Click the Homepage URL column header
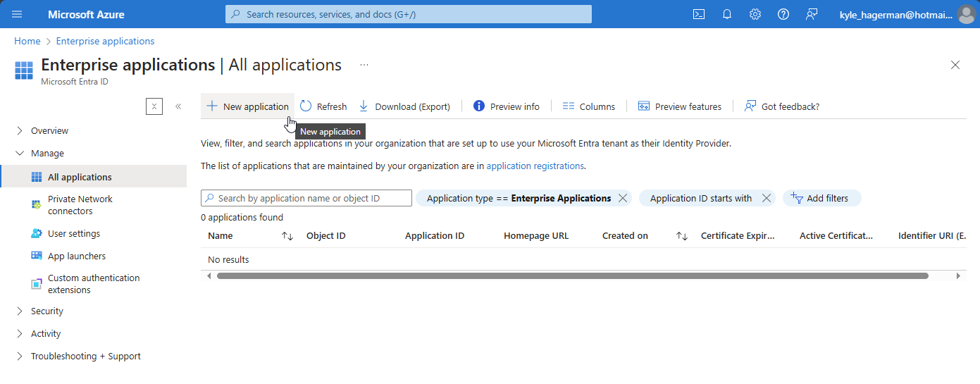 [x=536, y=236]
